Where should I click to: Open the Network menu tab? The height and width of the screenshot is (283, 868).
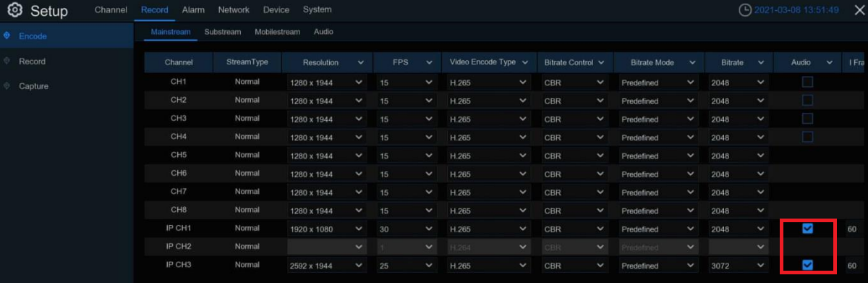(x=234, y=10)
